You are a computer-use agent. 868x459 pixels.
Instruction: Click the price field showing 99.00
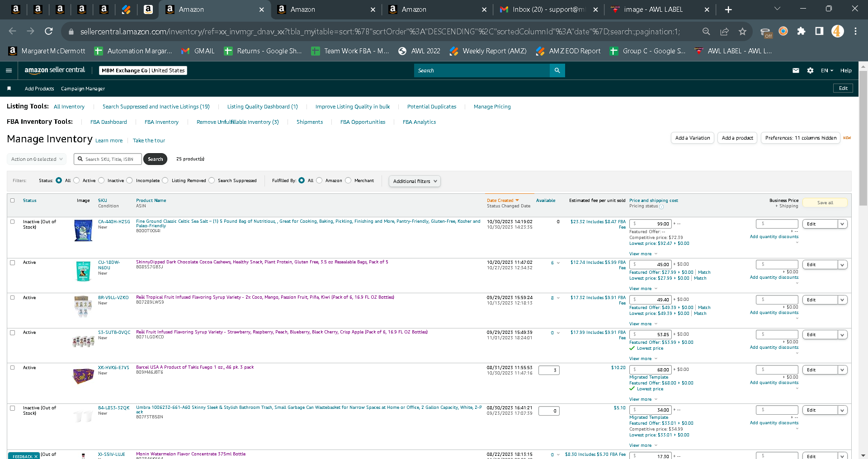(651, 224)
